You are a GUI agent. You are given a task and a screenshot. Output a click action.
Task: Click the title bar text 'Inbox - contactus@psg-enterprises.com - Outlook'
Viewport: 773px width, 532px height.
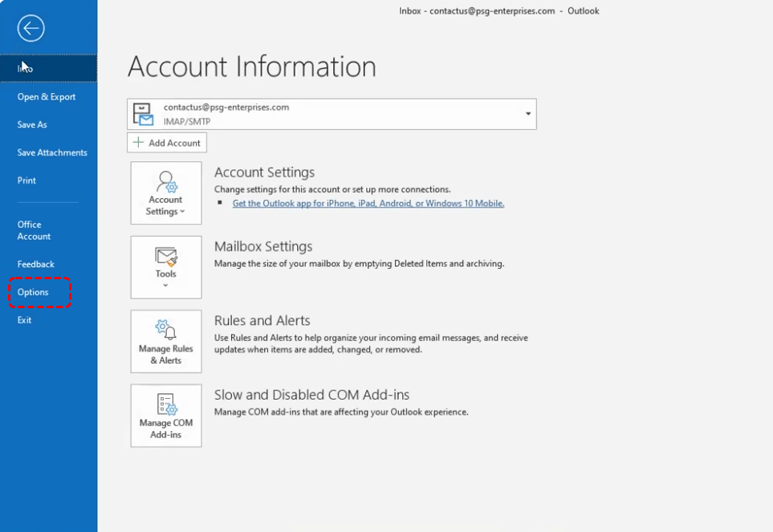click(x=499, y=11)
